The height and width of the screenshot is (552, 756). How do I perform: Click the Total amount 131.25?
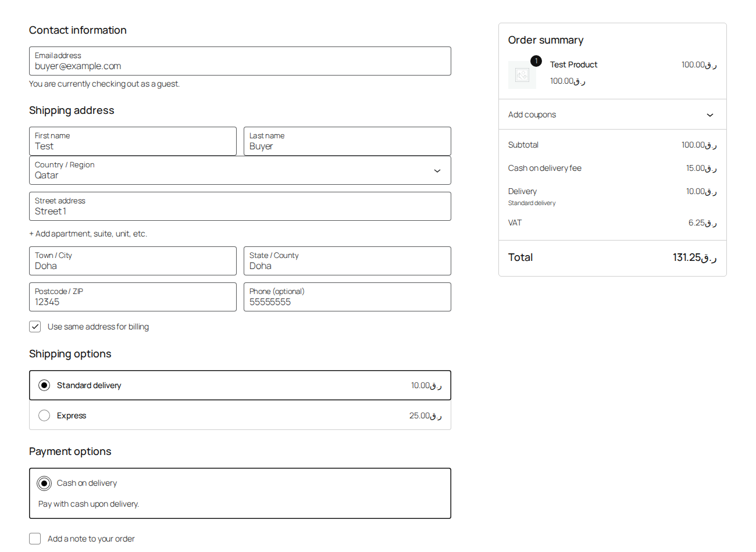694,257
